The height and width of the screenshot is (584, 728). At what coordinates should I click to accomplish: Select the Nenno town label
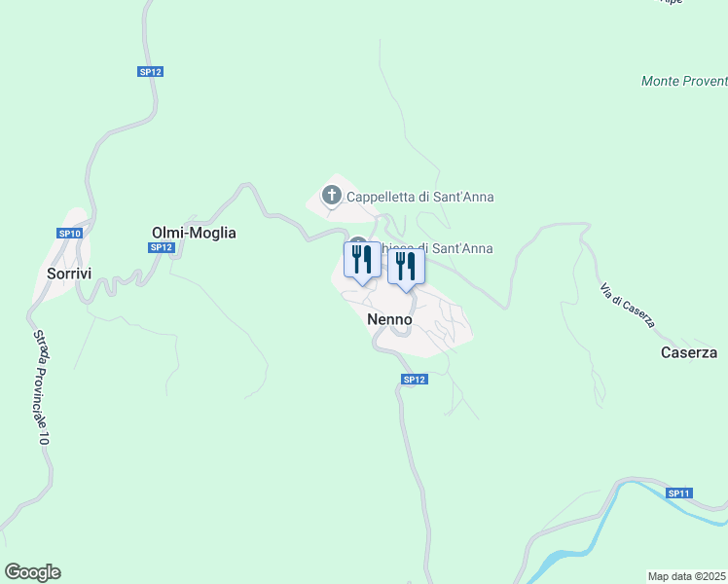pyautogui.click(x=389, y=319)
